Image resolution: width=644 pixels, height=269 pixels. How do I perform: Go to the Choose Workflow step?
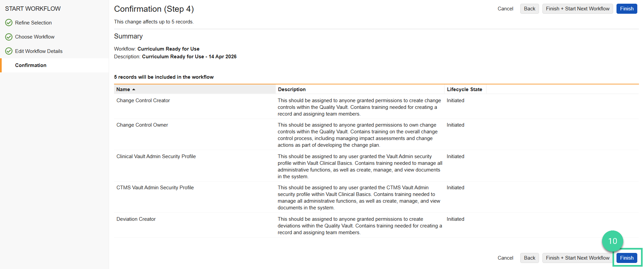click(35, 37)
